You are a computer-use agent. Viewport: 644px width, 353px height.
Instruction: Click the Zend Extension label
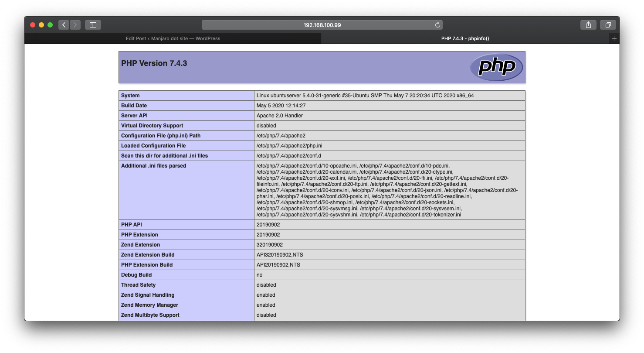point(140,245)
